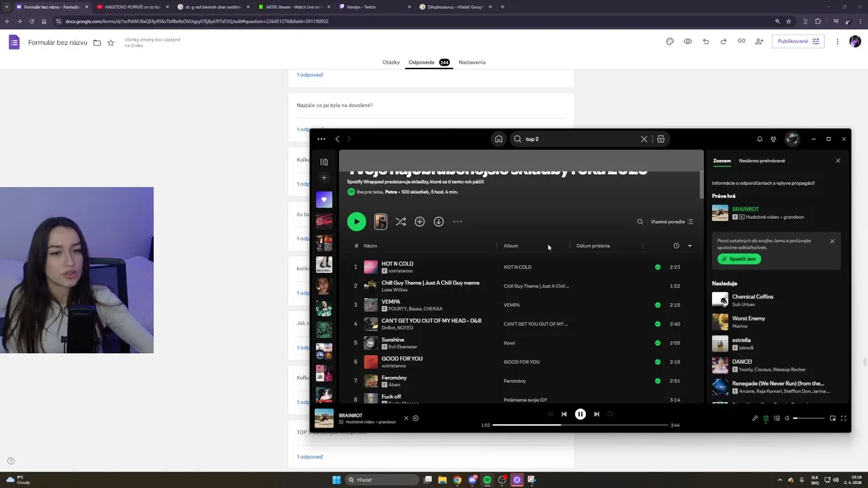Click the plus create-playlist icon in Spotify sidebar

[324, 178]
